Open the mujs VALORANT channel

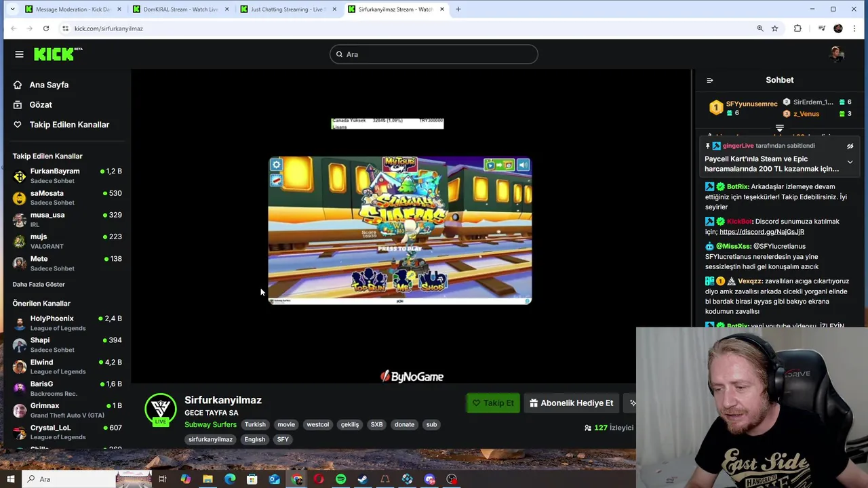(x=66, y=241)
